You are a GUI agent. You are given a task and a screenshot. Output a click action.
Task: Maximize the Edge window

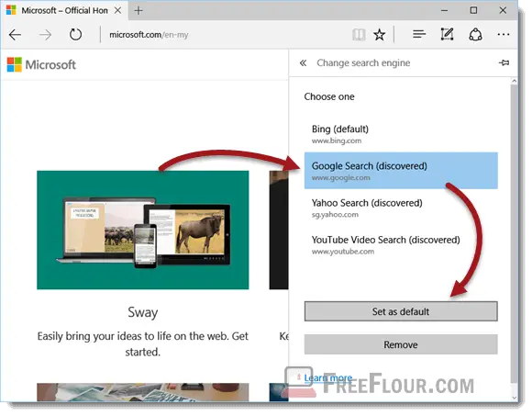coord(473,10)
